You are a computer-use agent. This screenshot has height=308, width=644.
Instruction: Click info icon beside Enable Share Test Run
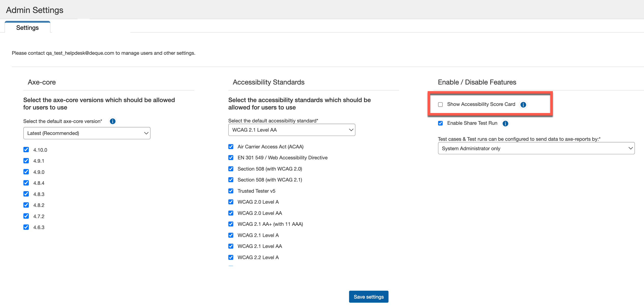pyautogui.click(x=505, y=123)
